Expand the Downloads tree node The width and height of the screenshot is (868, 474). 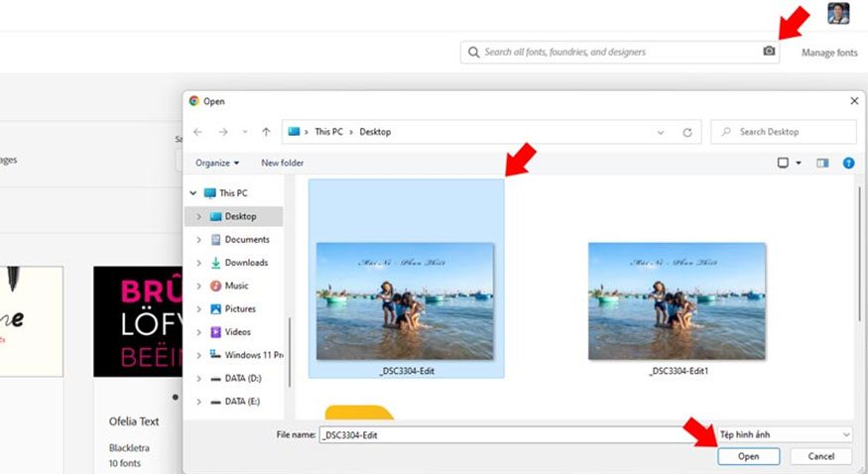(x=198, y=263)
